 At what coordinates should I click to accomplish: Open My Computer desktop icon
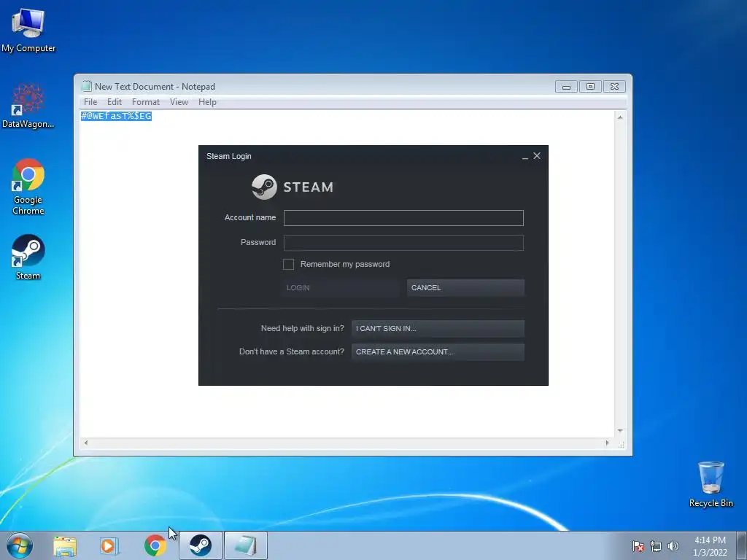click(28, 30)
